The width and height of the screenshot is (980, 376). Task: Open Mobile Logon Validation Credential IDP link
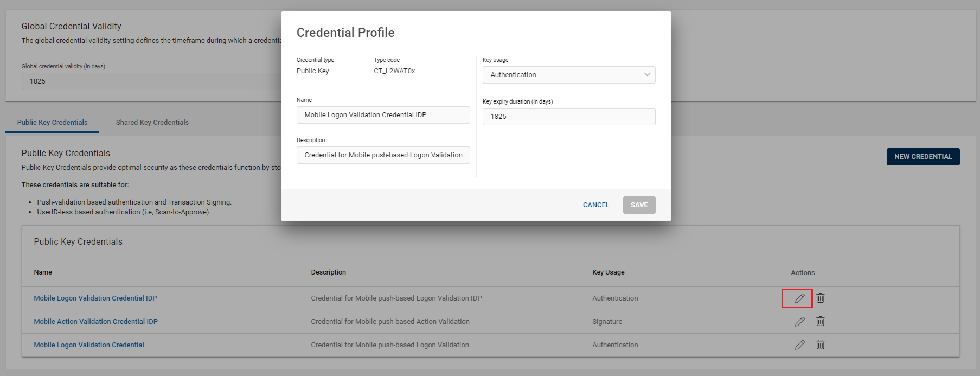[95, 298]
